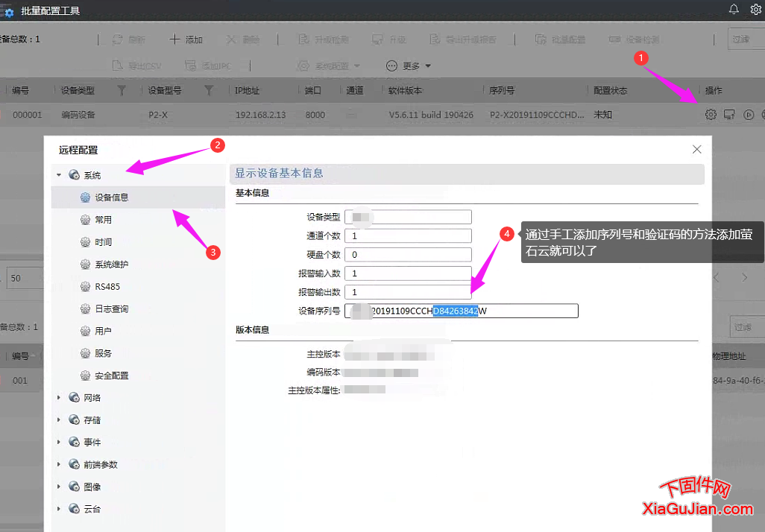Screen dimensions: 765x532
Task: Collapse the 系统 tree node arrow
Action: coord(59,174)
